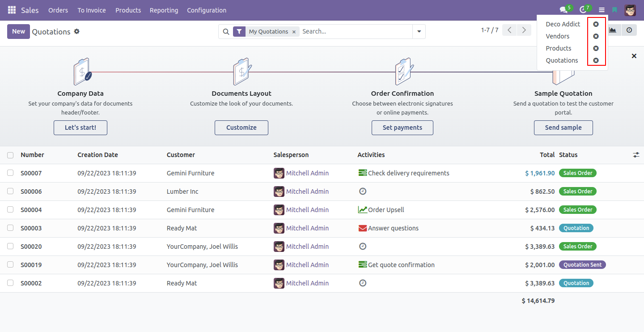Click the hamburger list icon in the top bar

click(x=602, y=10)
